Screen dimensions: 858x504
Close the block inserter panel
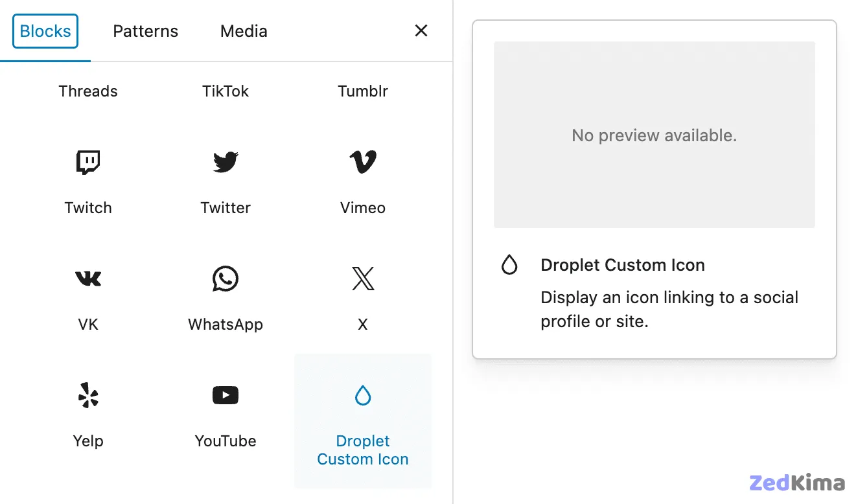point(421,30)
